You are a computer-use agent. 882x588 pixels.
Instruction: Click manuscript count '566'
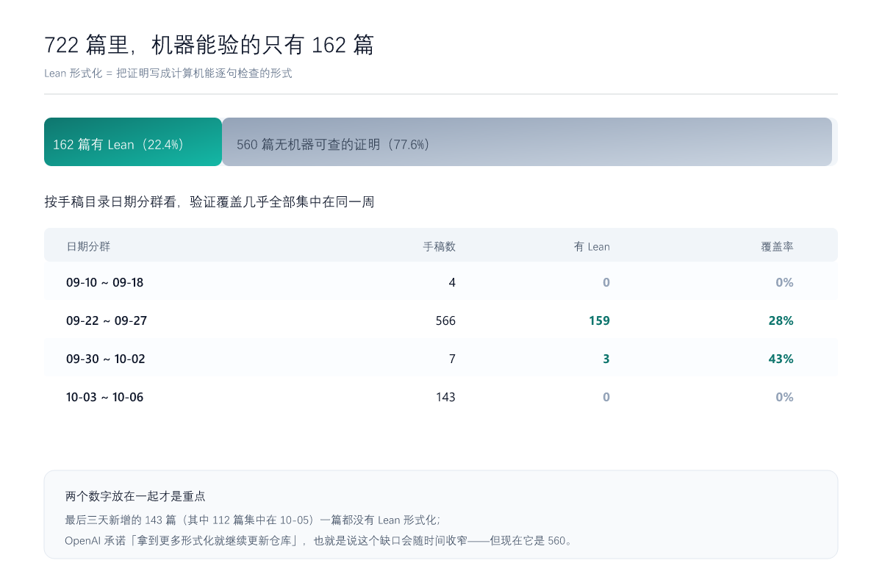(x=445, y=320)
